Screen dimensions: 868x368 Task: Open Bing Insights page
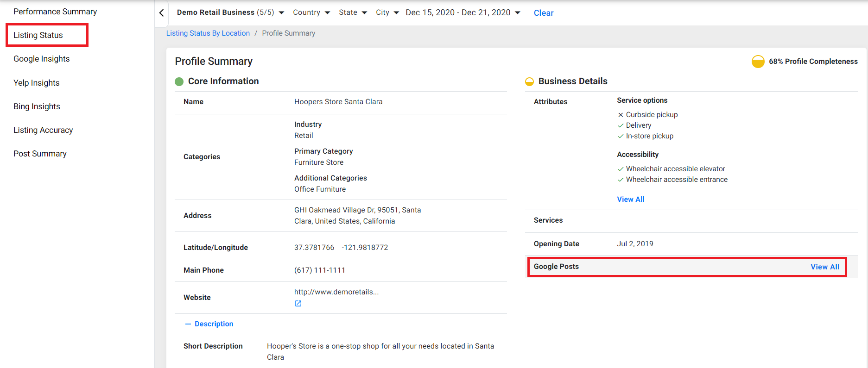(x=37, y=106)
